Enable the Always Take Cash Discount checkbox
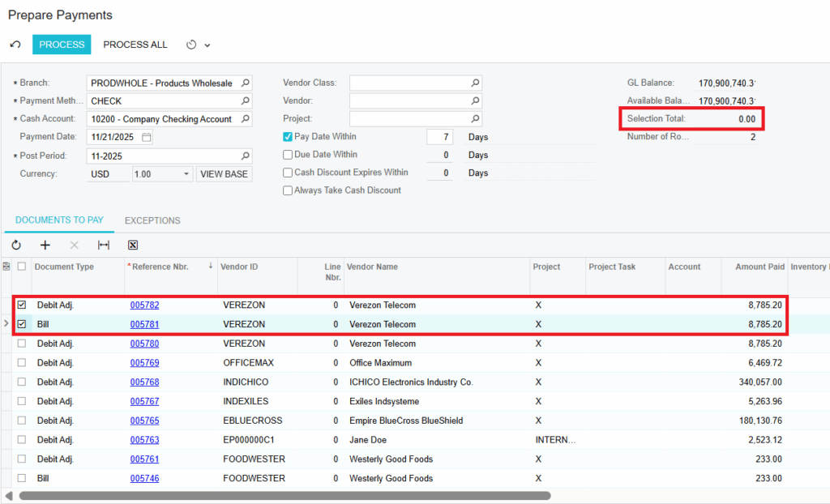The height and width of the screenshot is (504, 830). 288,190
